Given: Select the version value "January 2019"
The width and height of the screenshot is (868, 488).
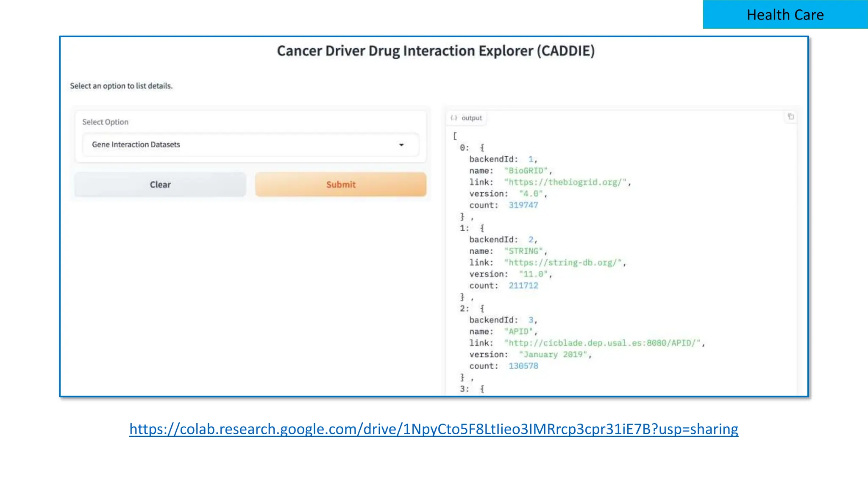Looking at the screenshot, I should (553, 355).
